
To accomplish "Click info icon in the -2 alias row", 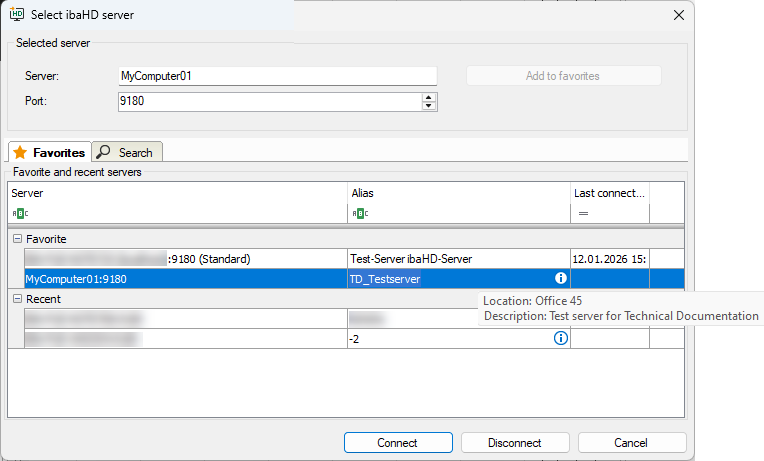I will click(561, 338).
